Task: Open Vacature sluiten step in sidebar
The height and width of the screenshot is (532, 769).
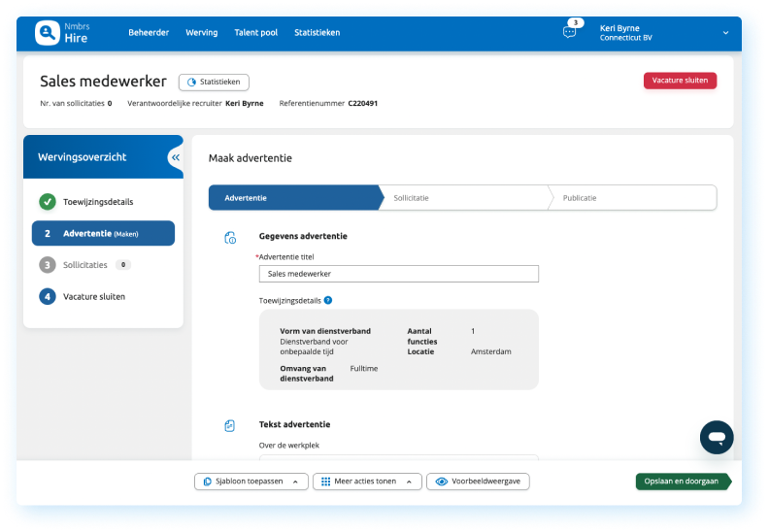Action: 94,297
